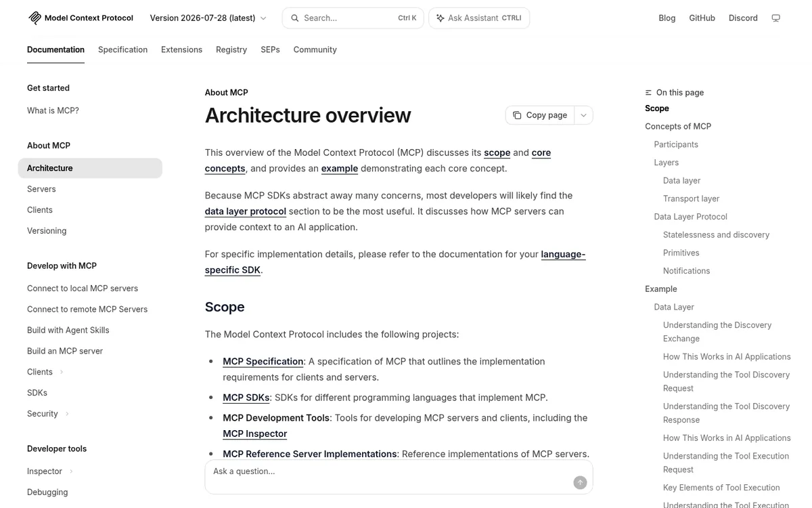The image size is (812, 508).
Task: Jump to Example in page outline
Action: pyautogui.click(x=661, y=289)
